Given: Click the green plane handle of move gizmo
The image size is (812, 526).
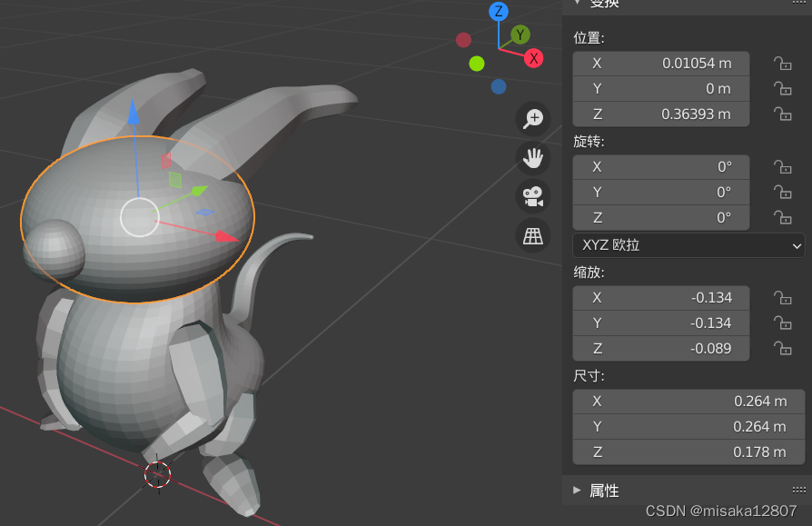Looking at the screenshot, I should [x=175, y=180].
